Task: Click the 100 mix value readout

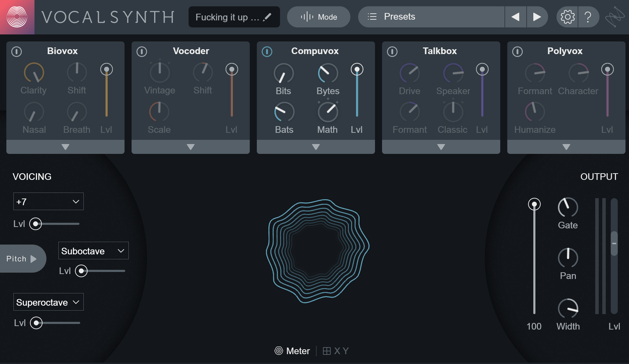Action: (534, 326)
